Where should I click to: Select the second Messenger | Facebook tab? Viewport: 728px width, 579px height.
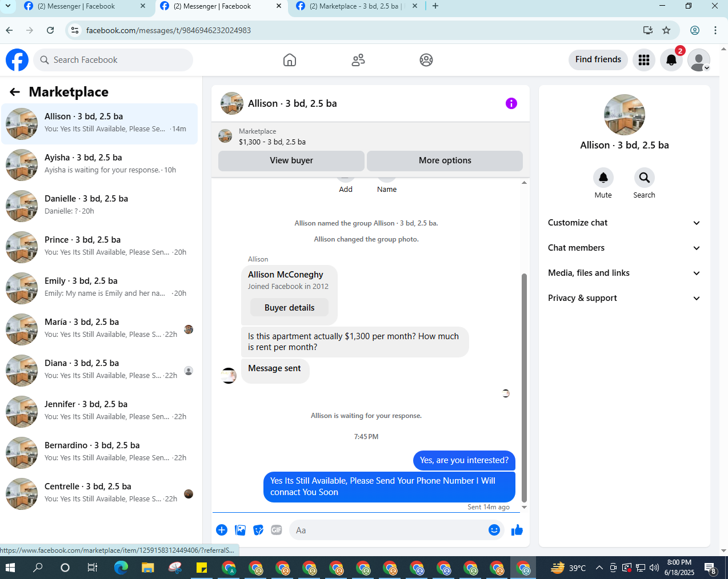tap(221, 6)
